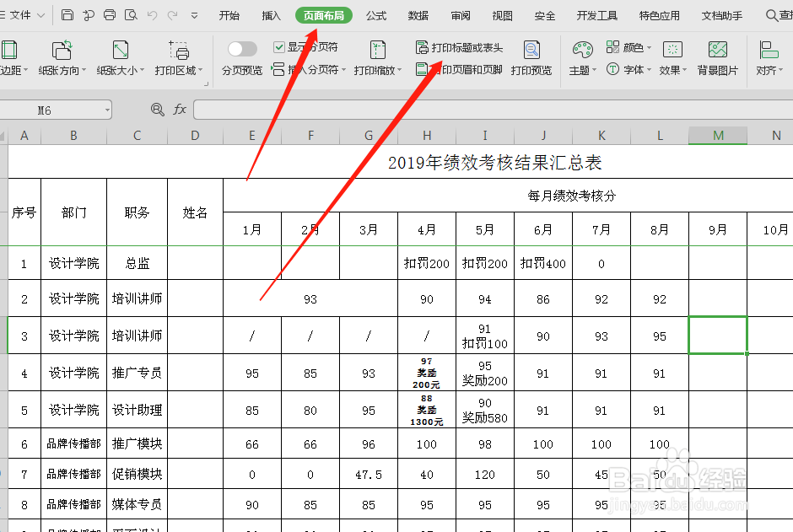
Task: Select column H header
Action: tap(427, 136)
